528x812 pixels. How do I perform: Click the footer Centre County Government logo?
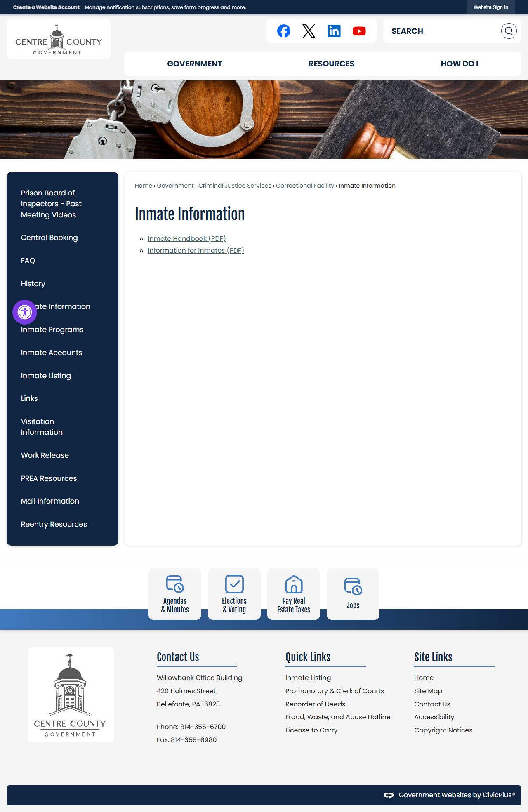pos(71,694)
